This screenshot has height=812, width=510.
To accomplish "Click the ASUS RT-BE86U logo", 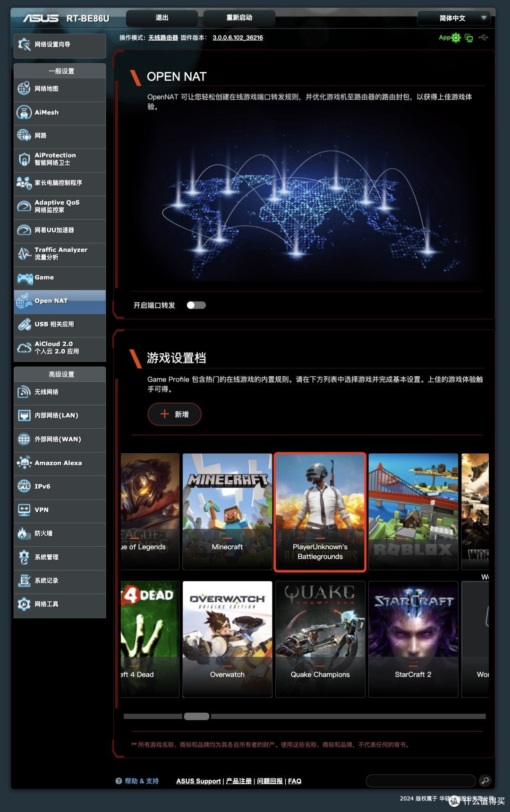I will 66,18.
